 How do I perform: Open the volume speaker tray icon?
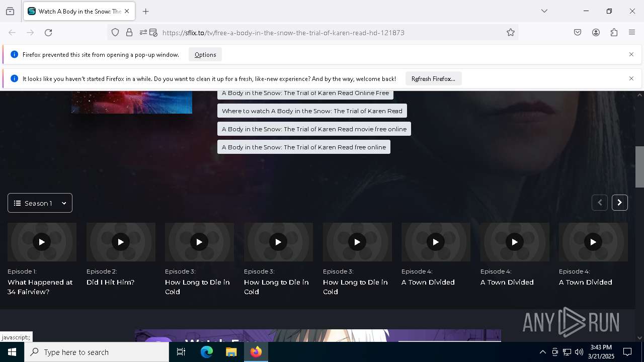pyautogui.click(x=579, y=352)
